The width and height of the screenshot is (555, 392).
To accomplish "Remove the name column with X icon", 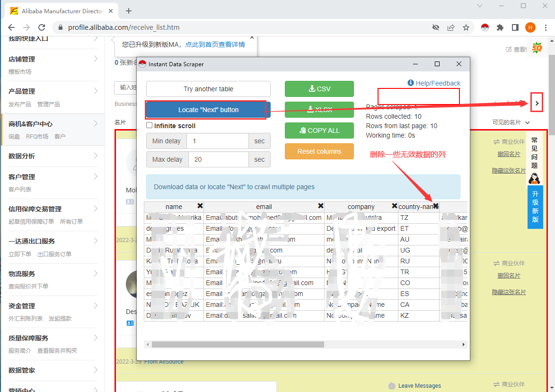I will click(200, 206).
